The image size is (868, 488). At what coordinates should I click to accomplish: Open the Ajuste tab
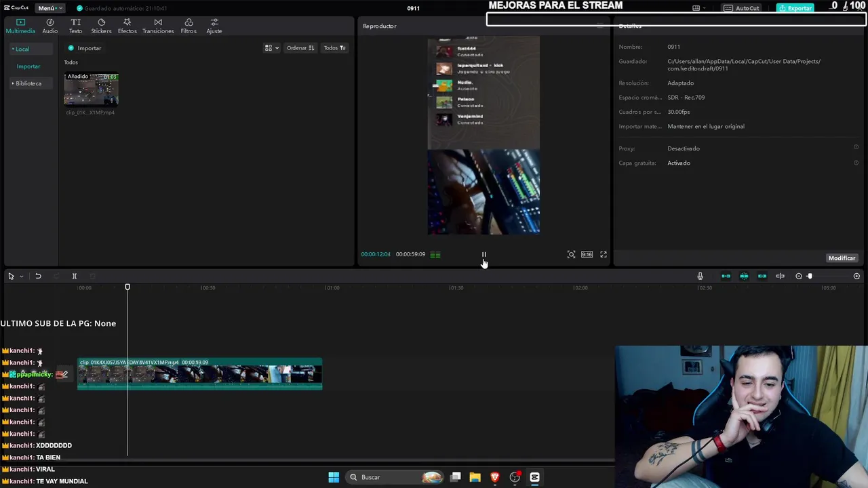pyautogui.click(x=214, y=26)
